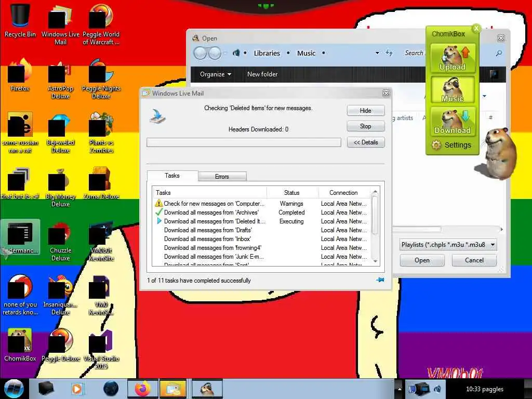Close the ChomikBox panel with green X
Viewport: 532px width, 399px height.
point(476,29)
